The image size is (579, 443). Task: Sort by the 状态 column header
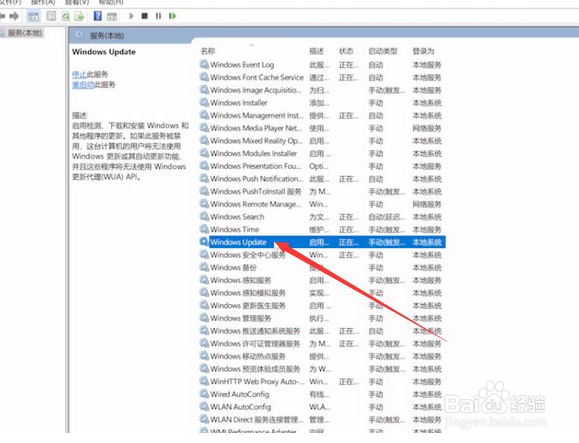(x=346, y=51)
